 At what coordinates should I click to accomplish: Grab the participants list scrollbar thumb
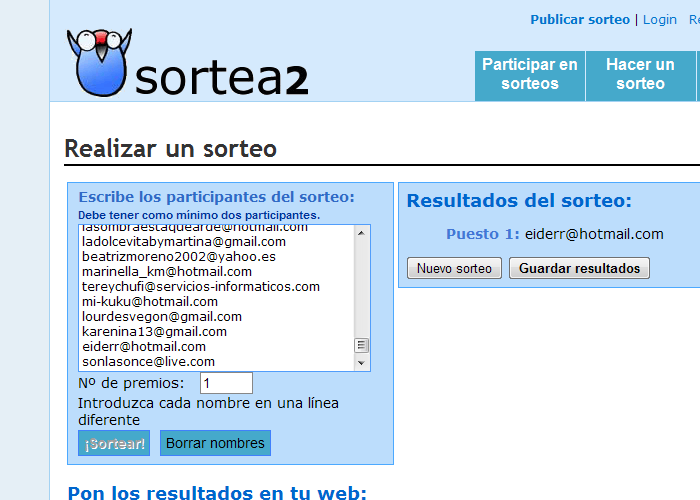[361, 345]
